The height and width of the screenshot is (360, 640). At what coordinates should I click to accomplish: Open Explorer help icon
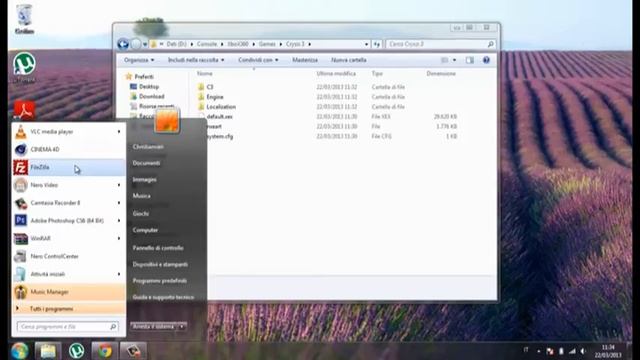pyautogui.click(x=486, y=60)
